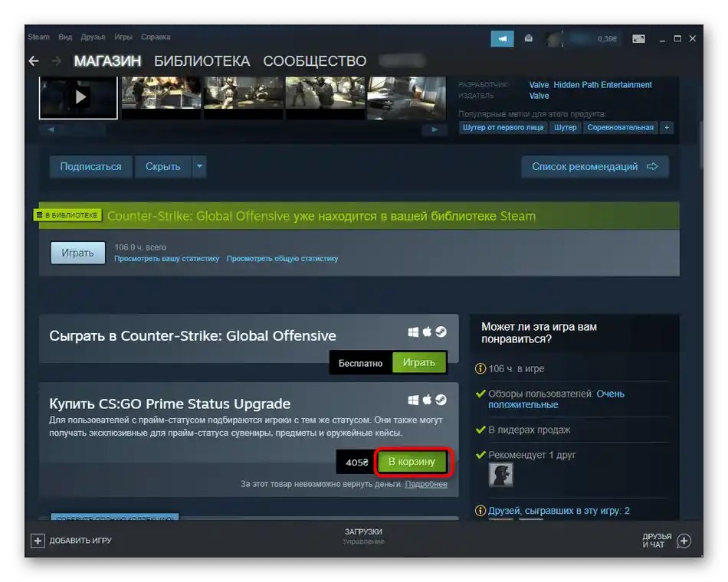Open Список рекомендаций

coord(595,167)
